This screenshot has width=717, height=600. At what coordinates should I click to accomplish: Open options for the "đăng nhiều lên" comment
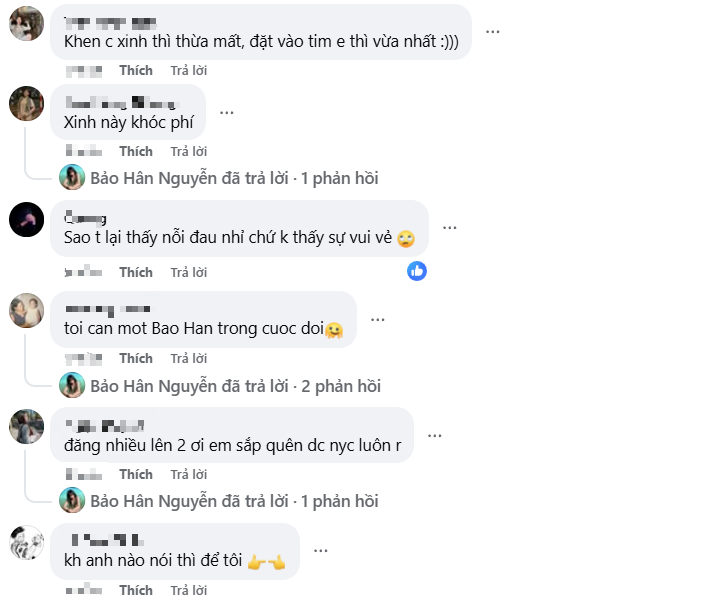(434, 435)
